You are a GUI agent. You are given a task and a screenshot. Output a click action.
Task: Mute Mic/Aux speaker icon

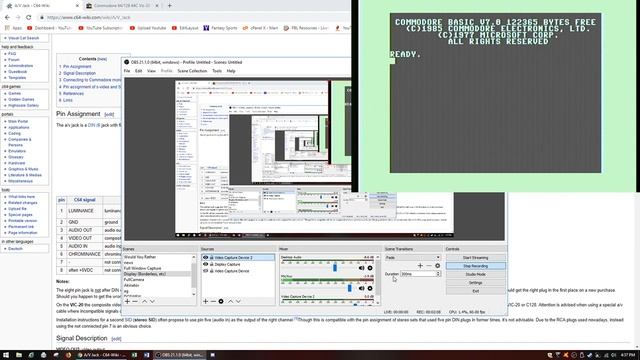pos(361,288)
